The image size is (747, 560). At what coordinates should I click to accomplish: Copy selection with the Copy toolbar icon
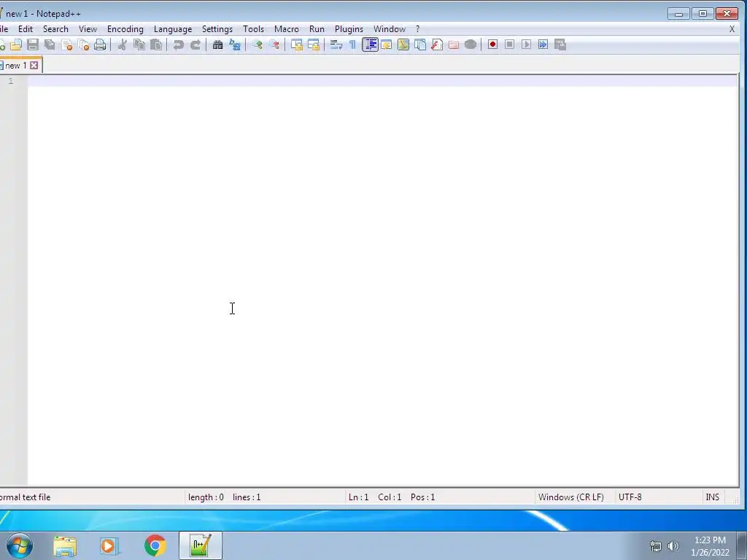139,44
